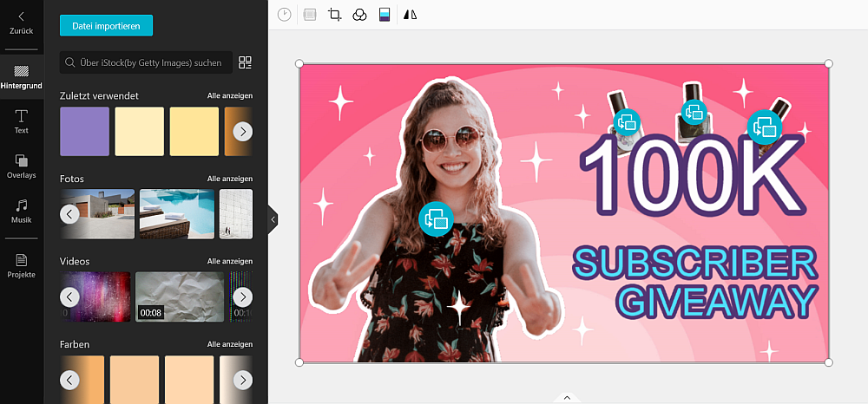Go back with the Zurück button
The image size is (868, 404).
[x=21, y=23]
